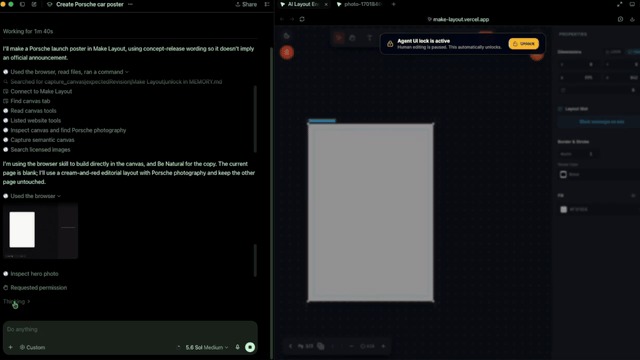Expand the Thinking disclosure
640x360 pixels.
click(16, 302)
